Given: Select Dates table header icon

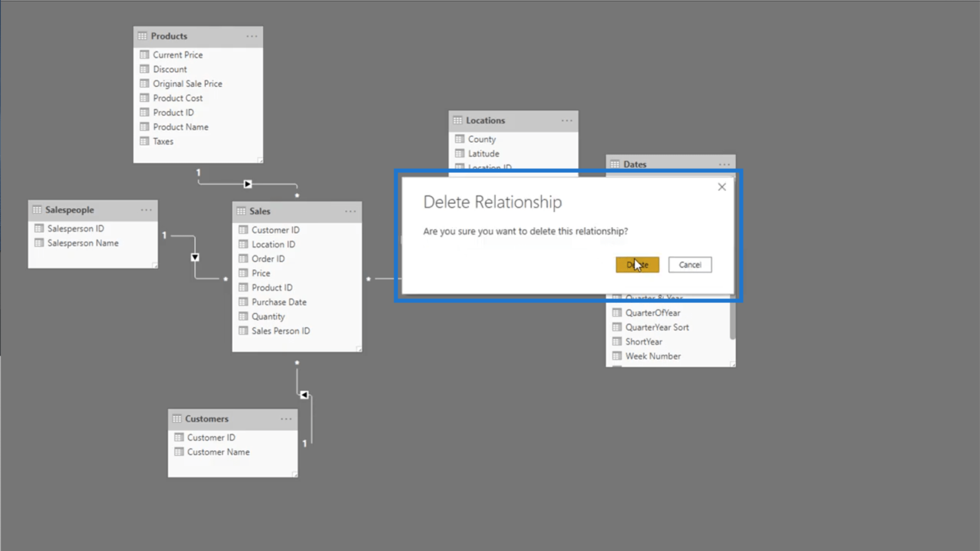Looking at the screenshot, I should (x=615, y=164).
